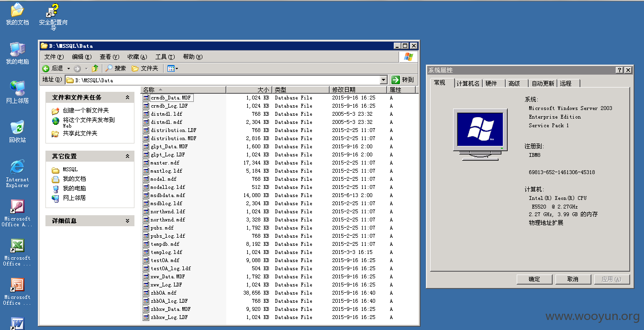Screen dimensions: 644x330
Task: Switch to the 计算机名 tab in 系统属性
Action: (468, 83)
